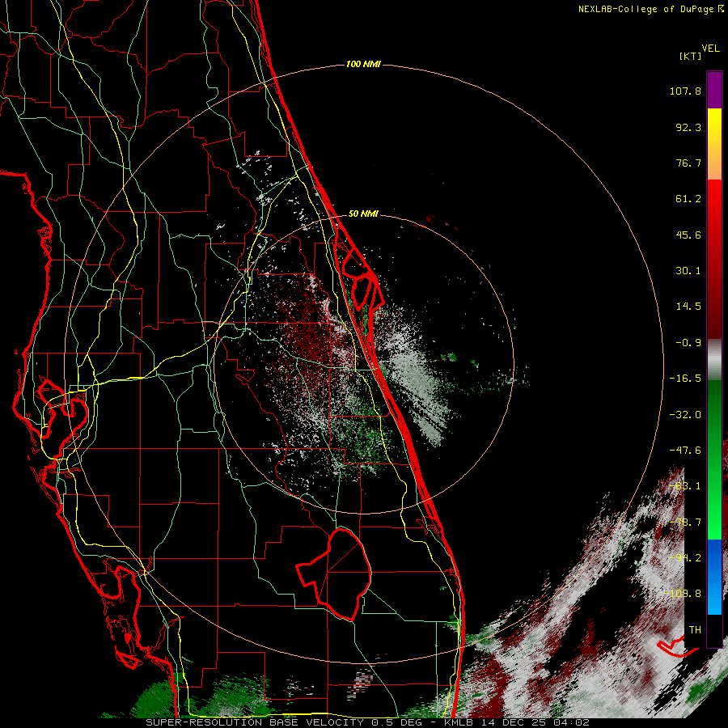Click the -47.6 scale value

click(x=685, y=451)
